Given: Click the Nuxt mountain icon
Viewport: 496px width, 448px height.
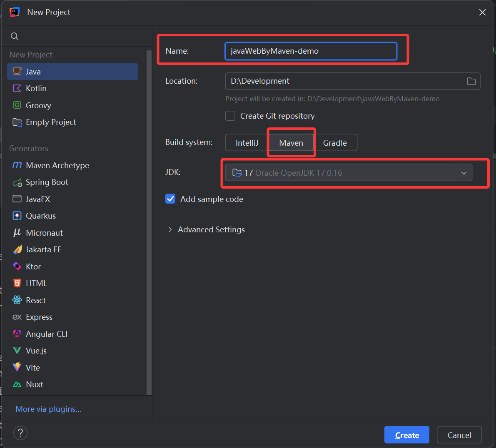Looking at the screenshot, I should (17, 384).
